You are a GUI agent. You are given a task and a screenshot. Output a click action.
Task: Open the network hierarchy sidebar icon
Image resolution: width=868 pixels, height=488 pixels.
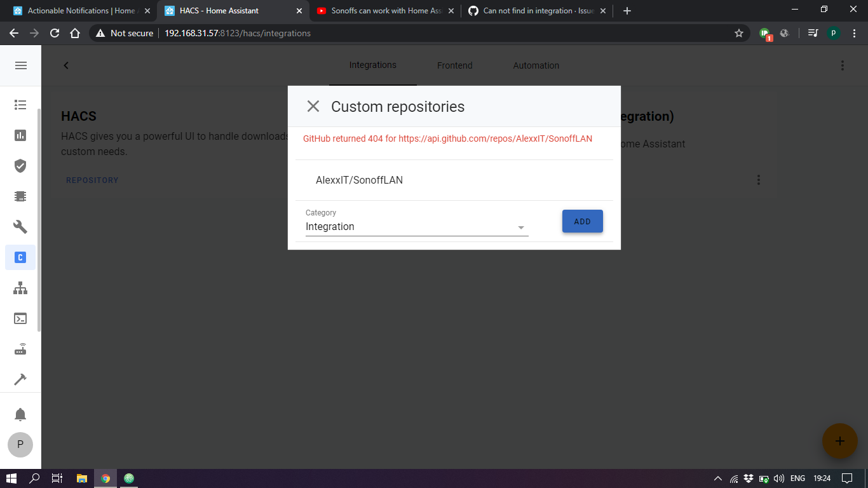(x=20, y=288)
